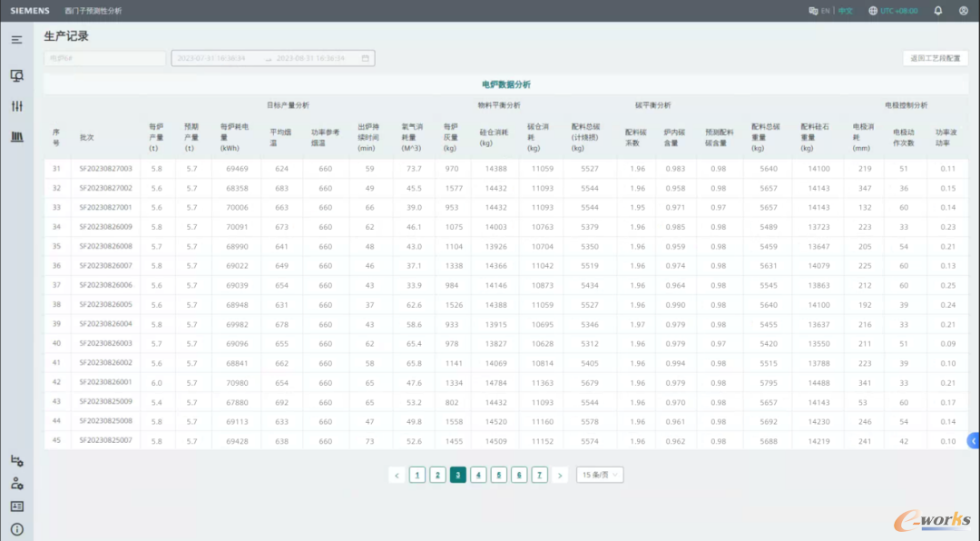The image size is (980, 541).
Task: Go to page 5
Action: [x=499, y=476]
